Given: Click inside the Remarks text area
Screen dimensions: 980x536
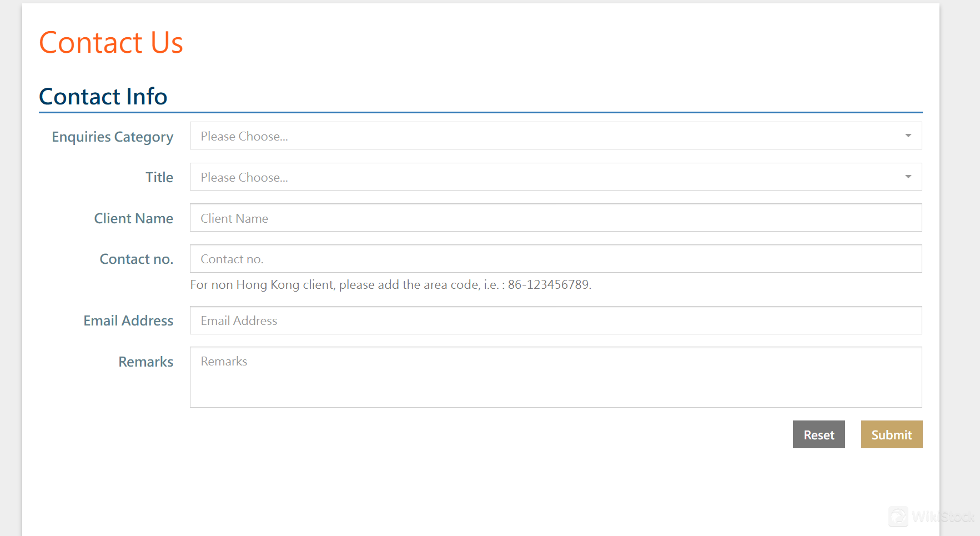Looking at the screenshot, I should (555, 377).
